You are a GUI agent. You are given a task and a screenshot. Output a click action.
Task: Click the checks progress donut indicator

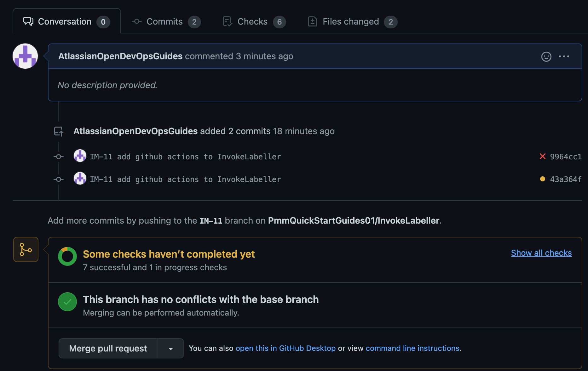point(67,256)
